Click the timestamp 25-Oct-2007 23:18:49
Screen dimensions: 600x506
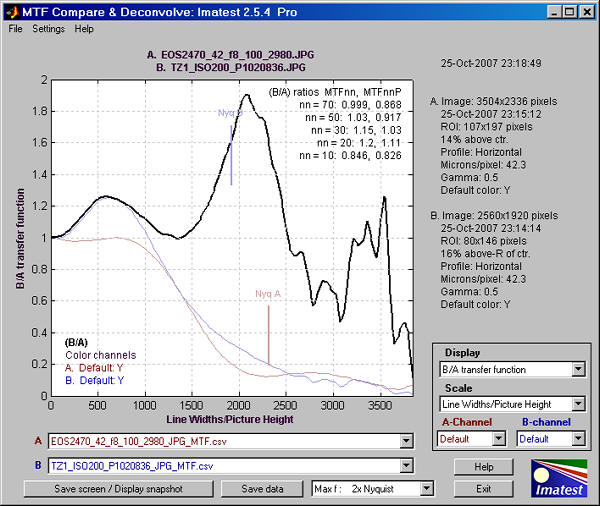491,63
